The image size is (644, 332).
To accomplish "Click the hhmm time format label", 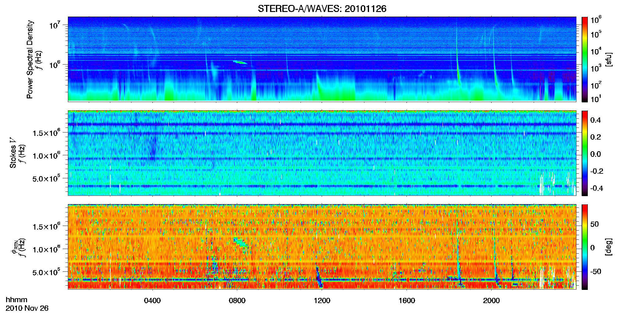I will tap(16, 300).
